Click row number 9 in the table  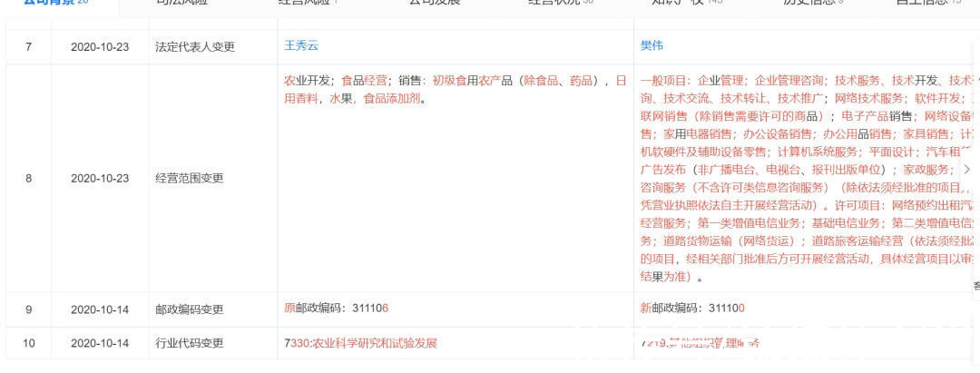coord(29,309)
